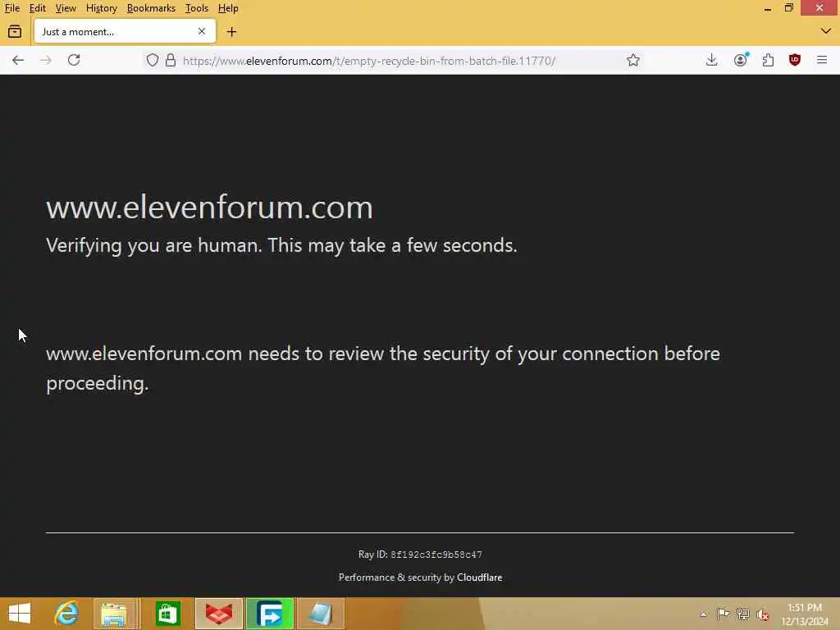Bookmark this page with the star
Screen dimensions: 840x630
coord(633,60)
